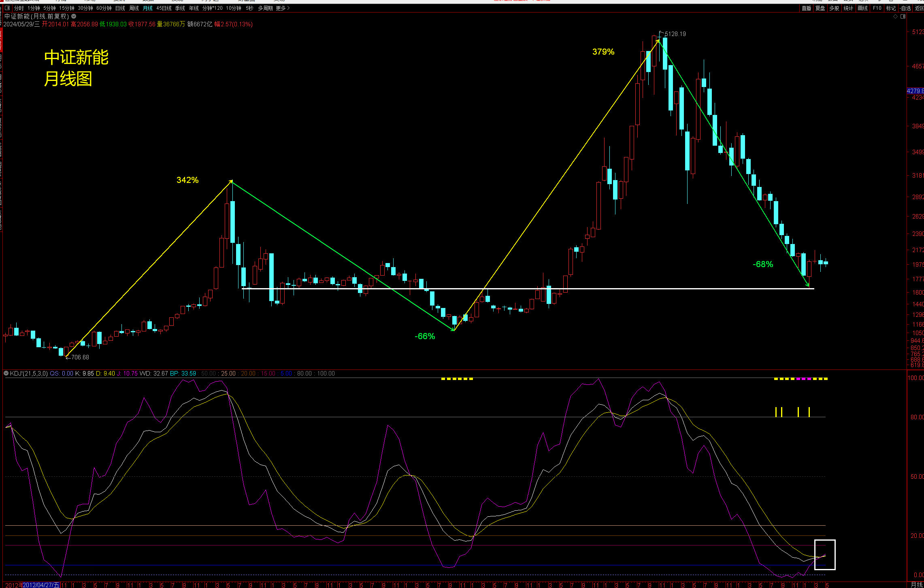Switch to the 周线 weekly period tab
This screenshot has width=924, height=588.
[134, 8]
